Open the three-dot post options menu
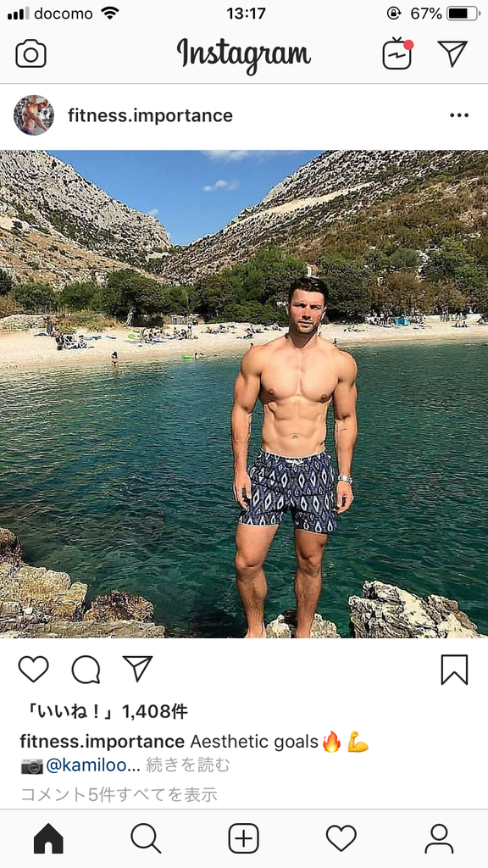This screenshot has width=488, height=868. coord(459,115)
